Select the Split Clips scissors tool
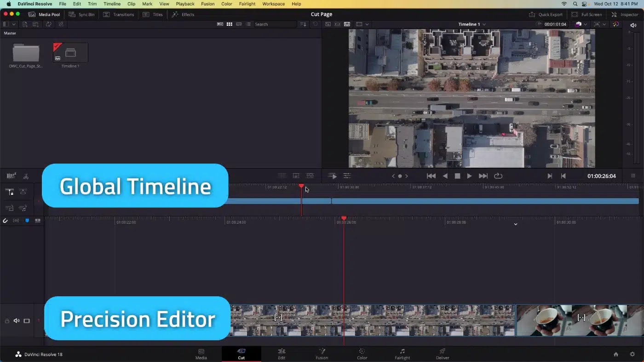 click(x=26, y=176)
